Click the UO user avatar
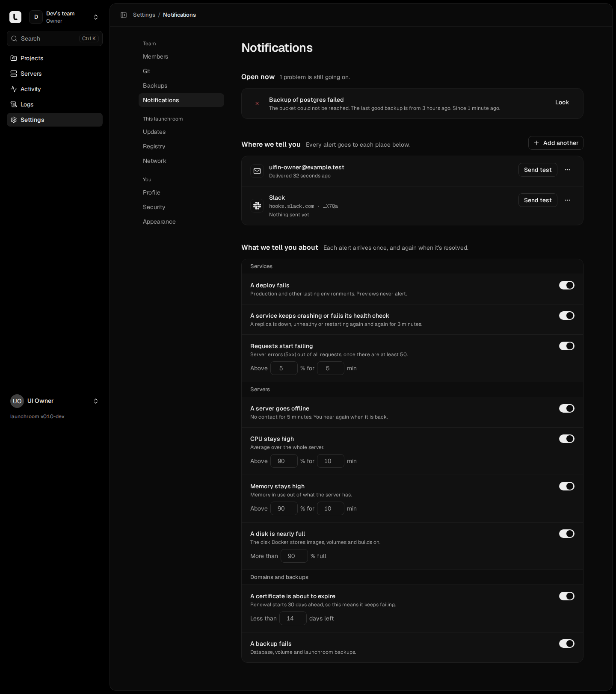This screenshot has width=616, height=694. coord(17,401)
